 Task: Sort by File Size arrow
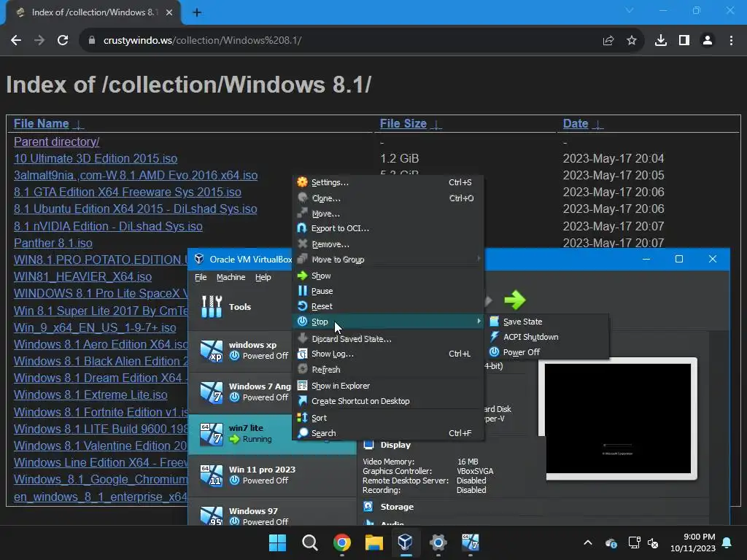click(436, 124)
